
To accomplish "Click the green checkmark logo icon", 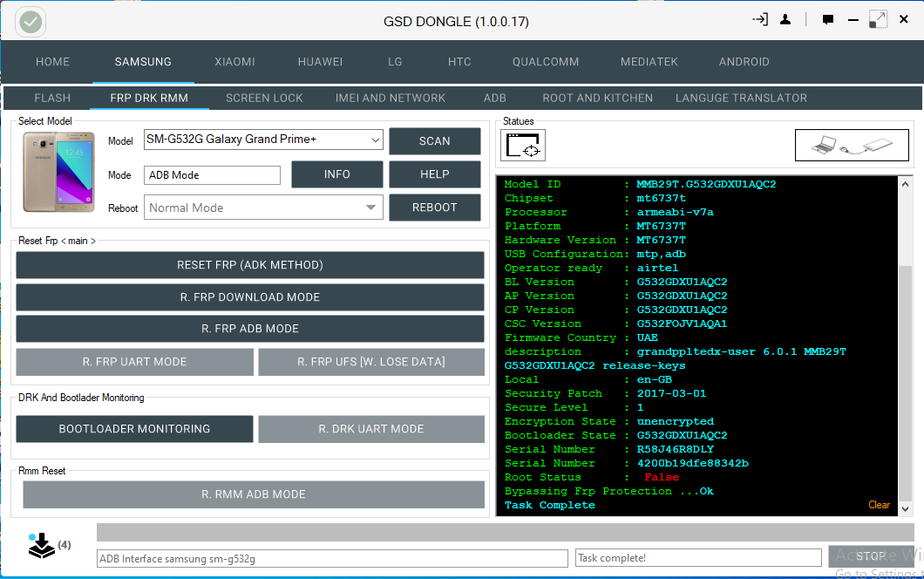I will 31,23.
